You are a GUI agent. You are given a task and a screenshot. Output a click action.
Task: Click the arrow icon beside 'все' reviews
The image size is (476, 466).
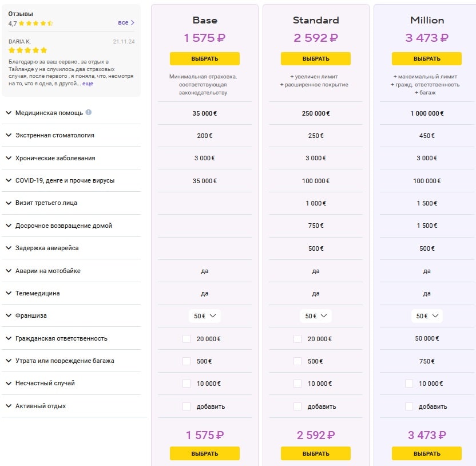pos(132,22)
